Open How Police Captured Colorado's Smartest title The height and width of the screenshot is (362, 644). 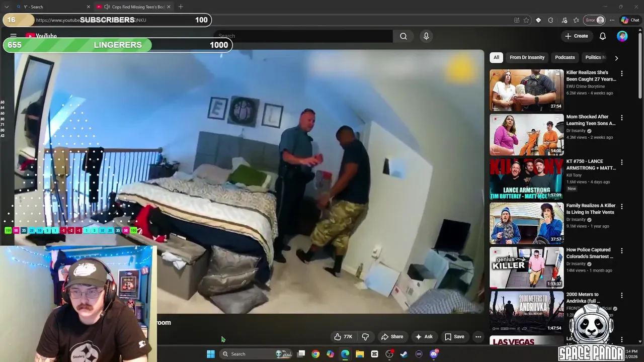(x=590, y=253)
